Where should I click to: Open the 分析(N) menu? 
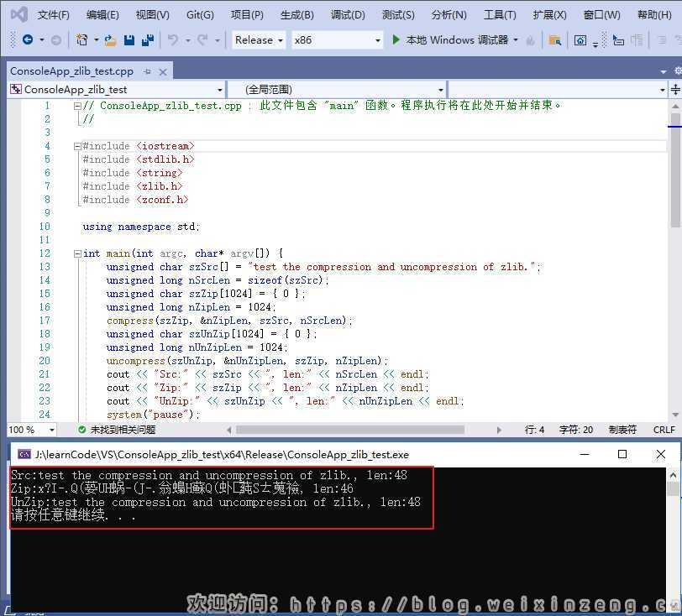click(x=449, y=15)
